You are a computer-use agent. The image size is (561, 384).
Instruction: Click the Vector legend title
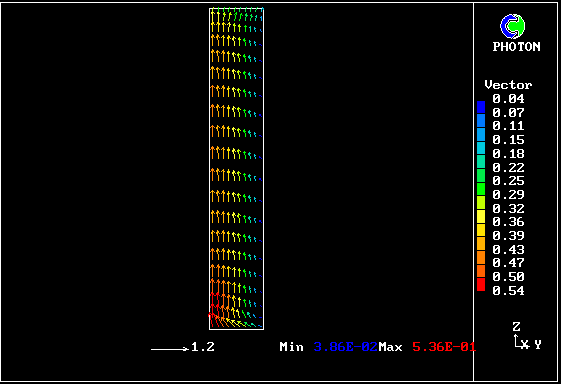click(x=508, y=85)
